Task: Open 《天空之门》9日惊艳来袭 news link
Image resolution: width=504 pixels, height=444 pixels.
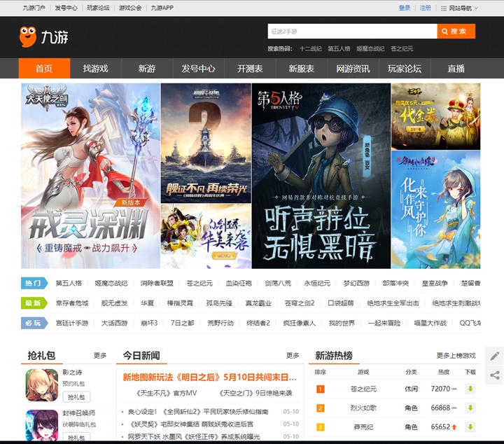Action: coord(255,393)
